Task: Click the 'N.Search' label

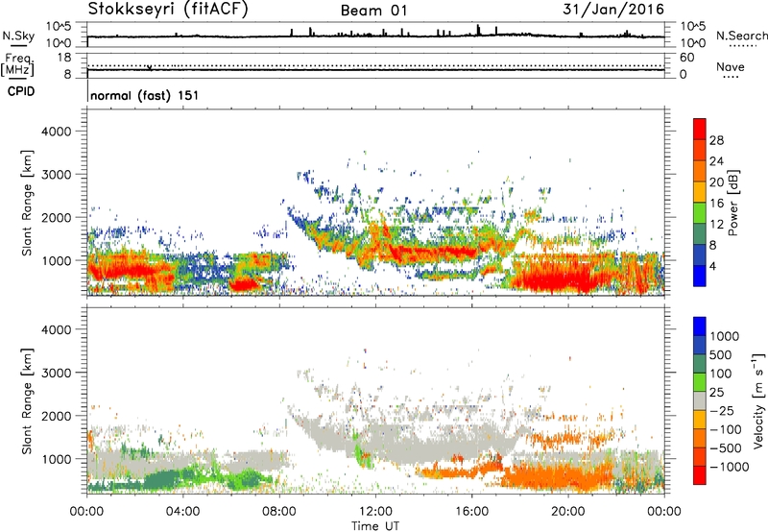Action: [741, 36]
